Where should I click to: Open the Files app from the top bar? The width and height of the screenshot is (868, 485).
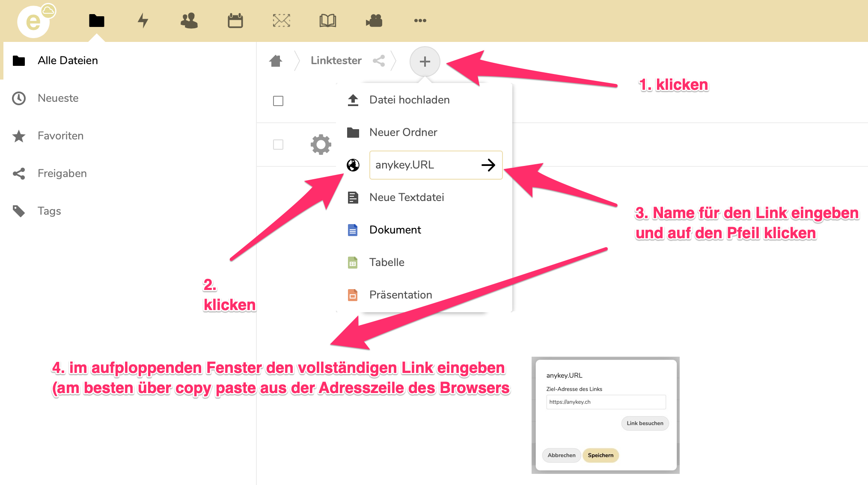tap(96, 20)
